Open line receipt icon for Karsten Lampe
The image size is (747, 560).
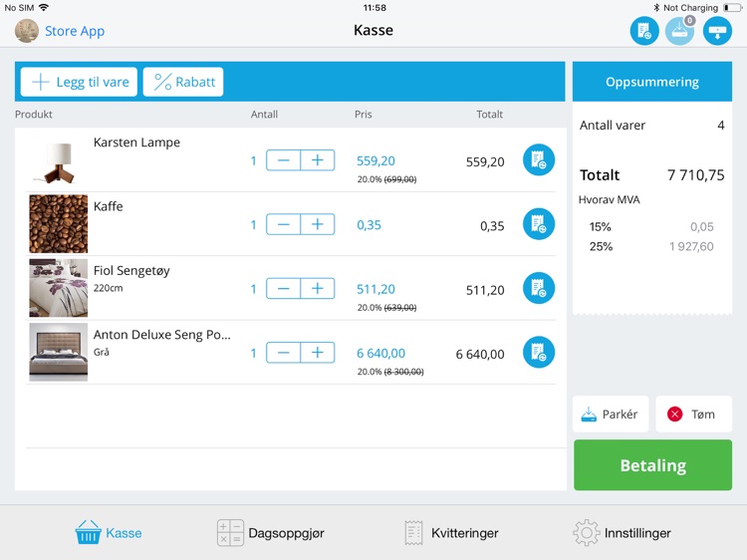539,160
